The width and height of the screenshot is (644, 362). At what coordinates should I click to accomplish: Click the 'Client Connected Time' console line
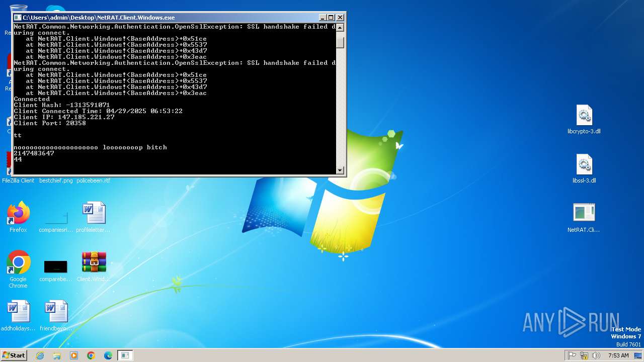pos(98,111)
